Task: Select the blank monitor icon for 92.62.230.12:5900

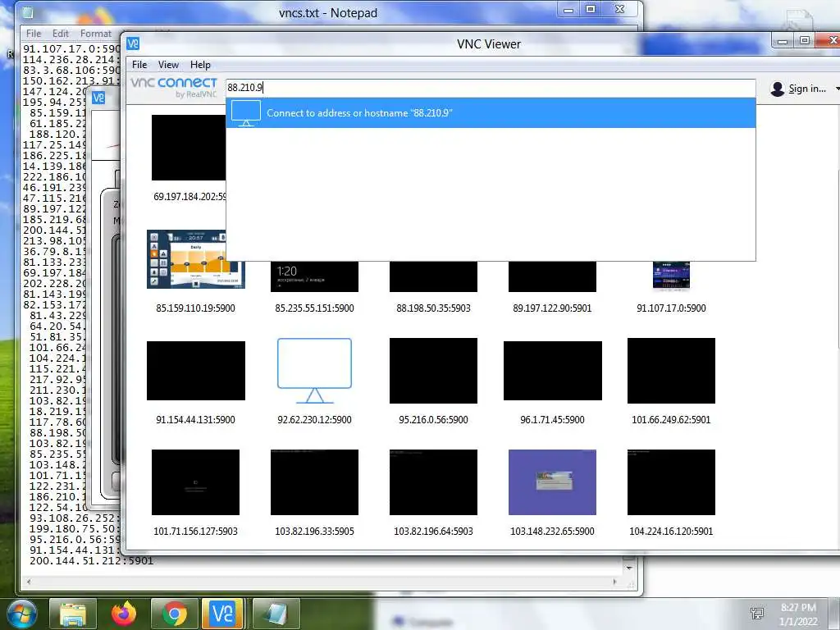Action: click(x=314, y=371)
